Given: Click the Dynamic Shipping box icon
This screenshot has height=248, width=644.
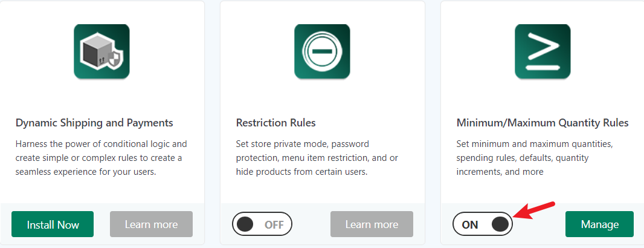Looking at the screenshot, I should tap(101, 51).
